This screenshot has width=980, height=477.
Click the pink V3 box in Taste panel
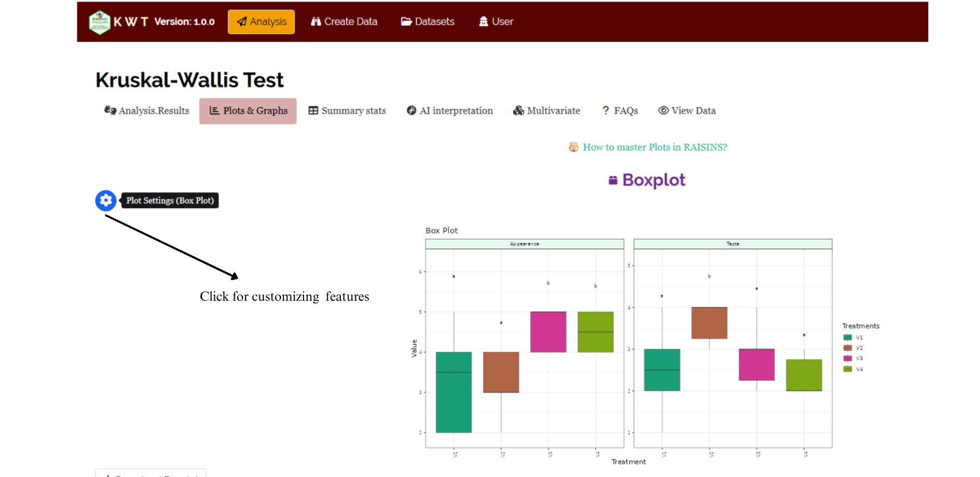[x=757, y=365]
